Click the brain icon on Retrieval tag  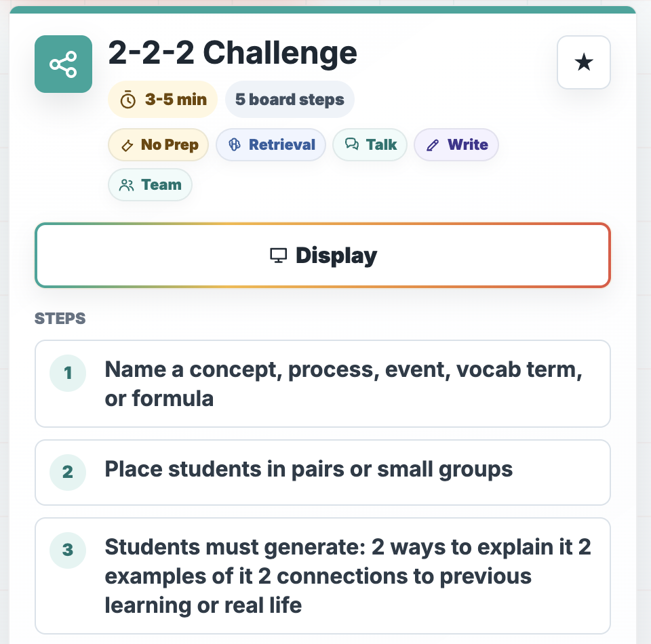235,144
